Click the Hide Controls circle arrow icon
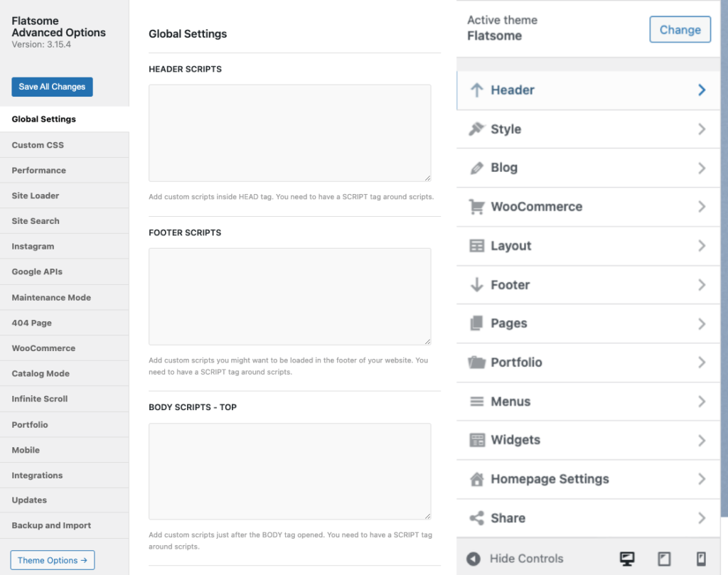This screenshot has width=728, height=575. (473, 559)
